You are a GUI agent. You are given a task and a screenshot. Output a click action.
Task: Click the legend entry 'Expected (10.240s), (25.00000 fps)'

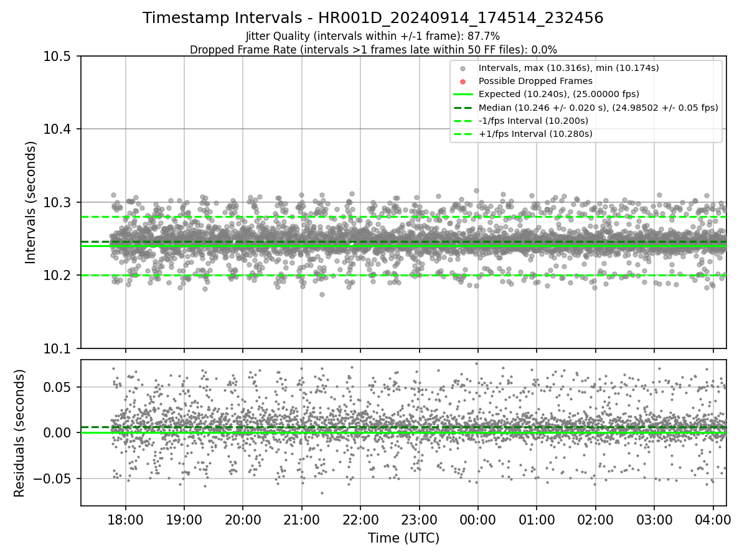tap(559, 94)
